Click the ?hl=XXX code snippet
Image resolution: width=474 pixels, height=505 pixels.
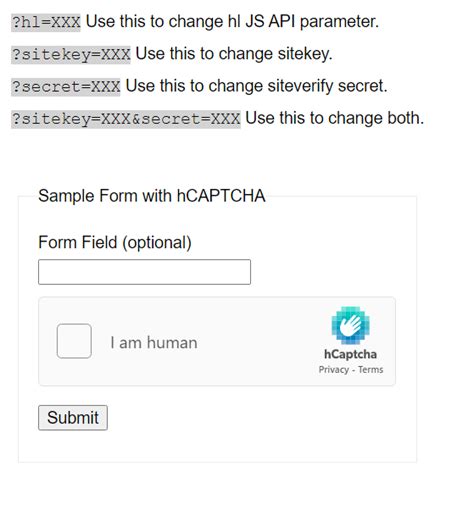[46, 22]
